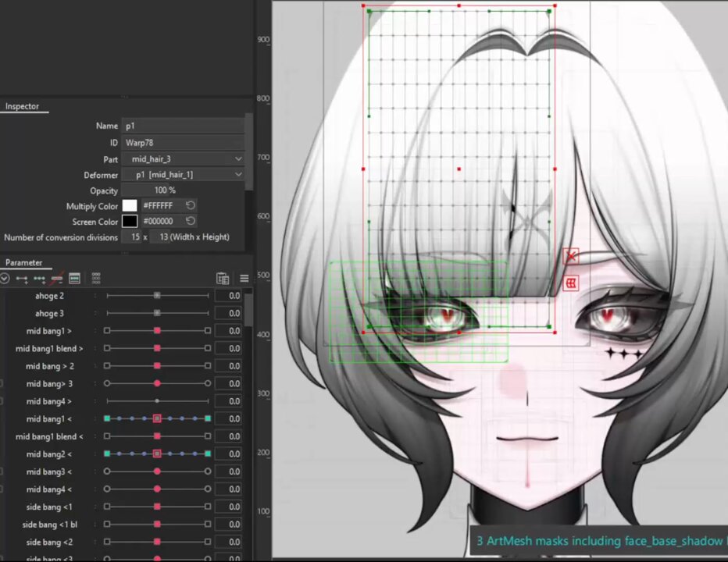Click the side bang <2 value field

[x=228, y=542]
